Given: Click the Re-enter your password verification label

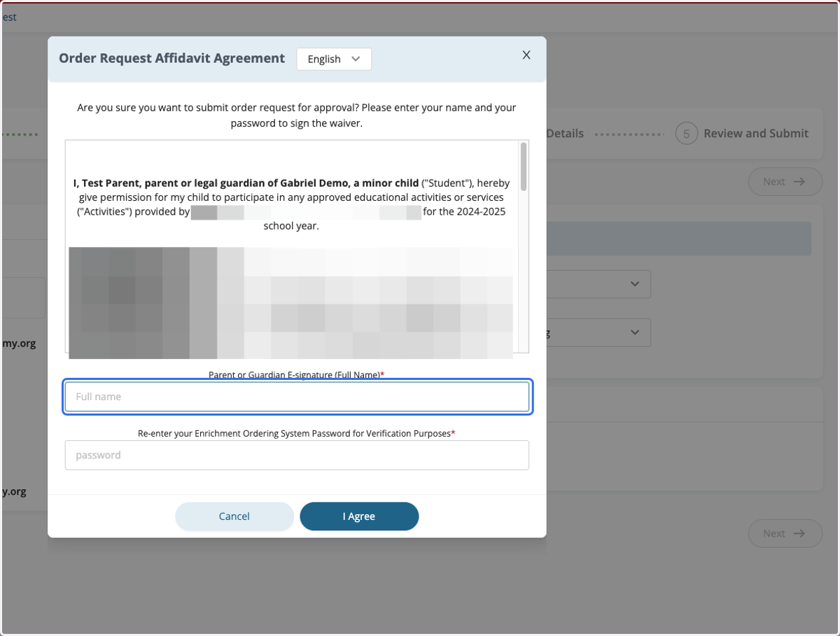Looking at the screenshot, I should (297, 433).
